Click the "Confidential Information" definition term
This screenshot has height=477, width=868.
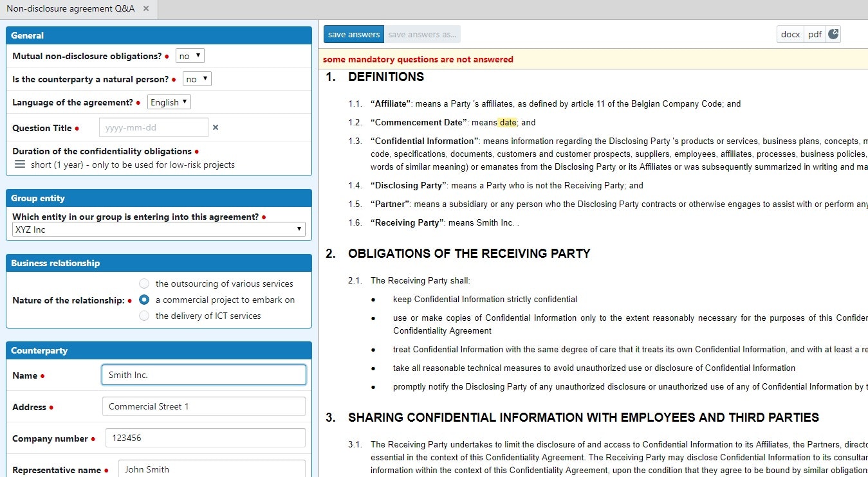425,141
